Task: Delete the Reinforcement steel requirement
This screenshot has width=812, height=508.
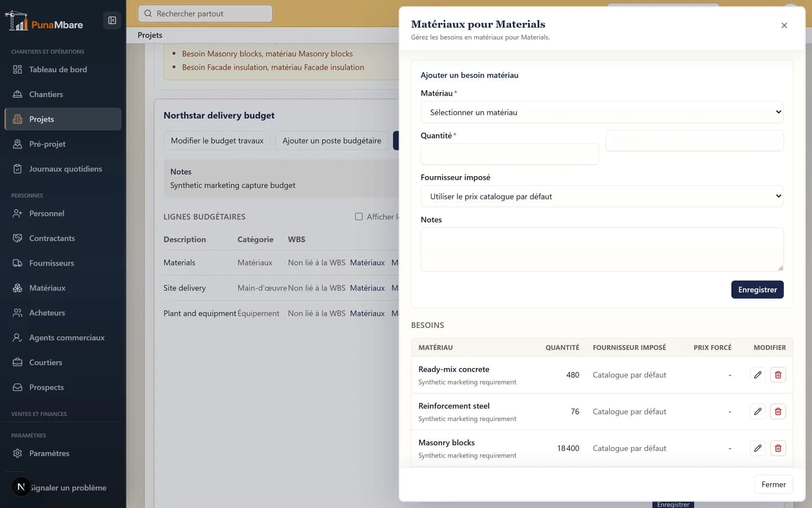Action: 778,411
